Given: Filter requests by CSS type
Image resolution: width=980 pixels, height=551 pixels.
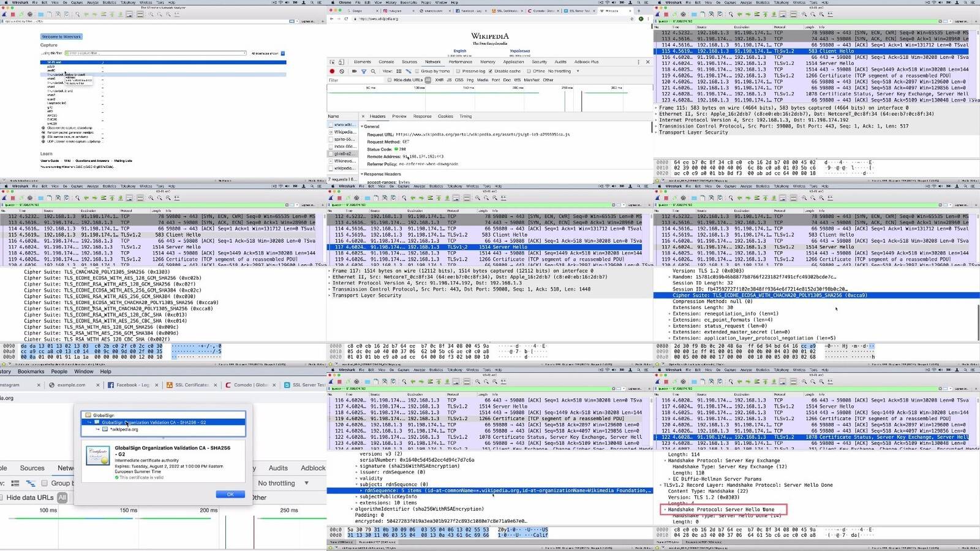Looking at the screenshot, I should 459,80.
